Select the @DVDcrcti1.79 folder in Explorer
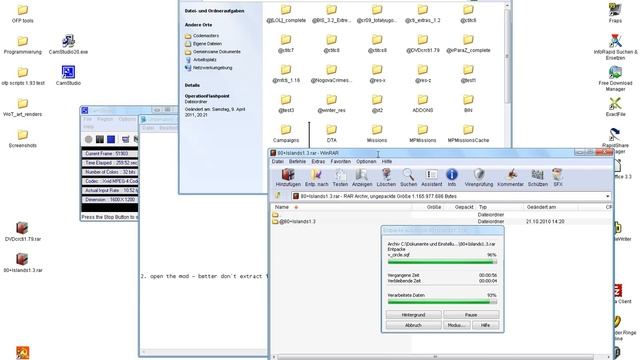Screen dimensions: 640x360 [422, 44]
